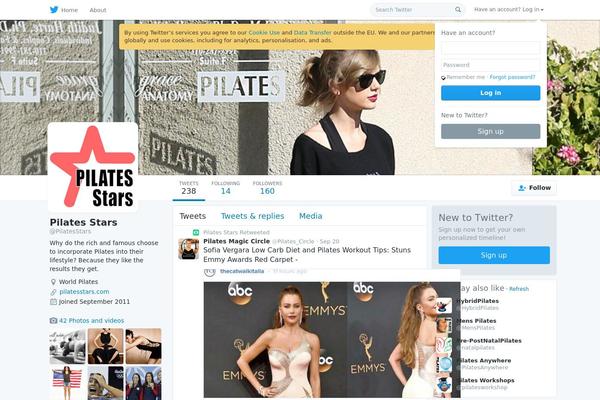Click the Twitter bird logo
The image size is (600, 400).
[x=54, y=10]
